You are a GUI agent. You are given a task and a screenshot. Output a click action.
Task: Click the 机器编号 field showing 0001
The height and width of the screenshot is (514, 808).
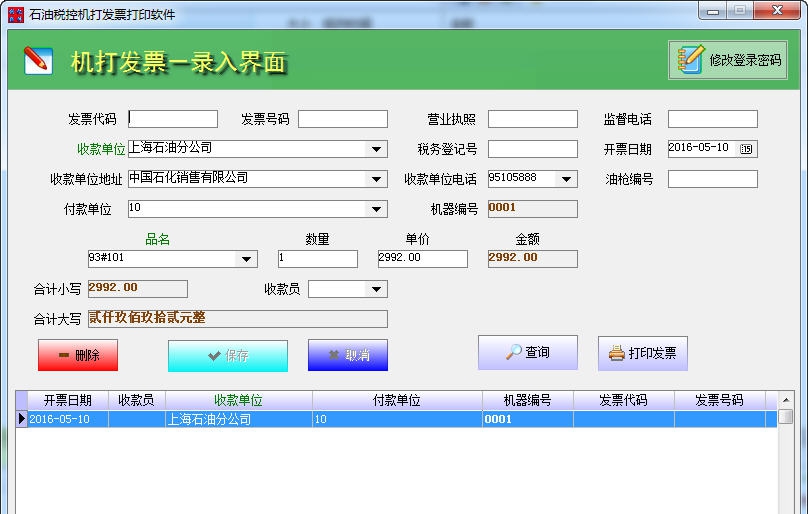(x=533, y=209)
